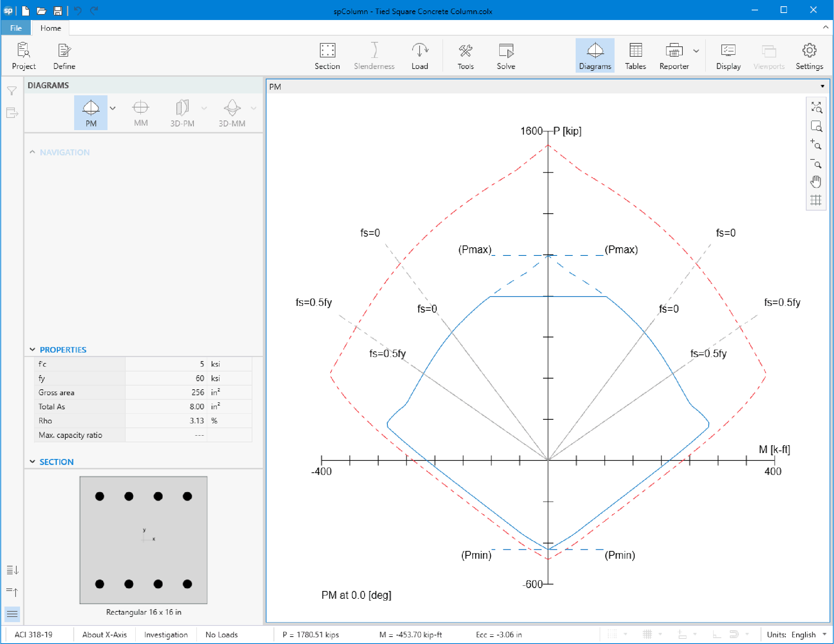
Task: Click About X-Axis in status bar
Action: coord(104,634)
